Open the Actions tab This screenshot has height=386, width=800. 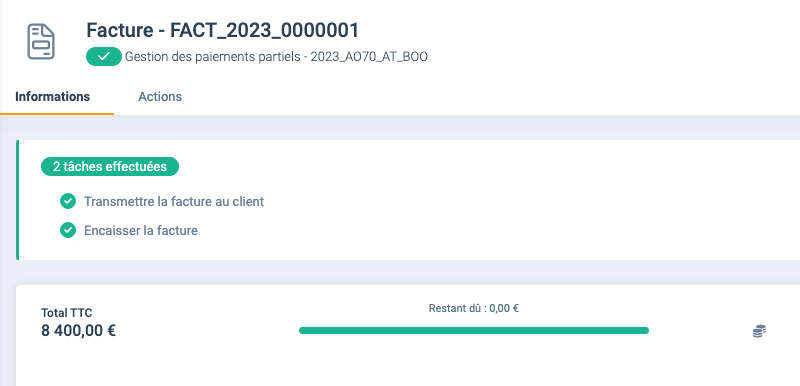click(160, 96)
